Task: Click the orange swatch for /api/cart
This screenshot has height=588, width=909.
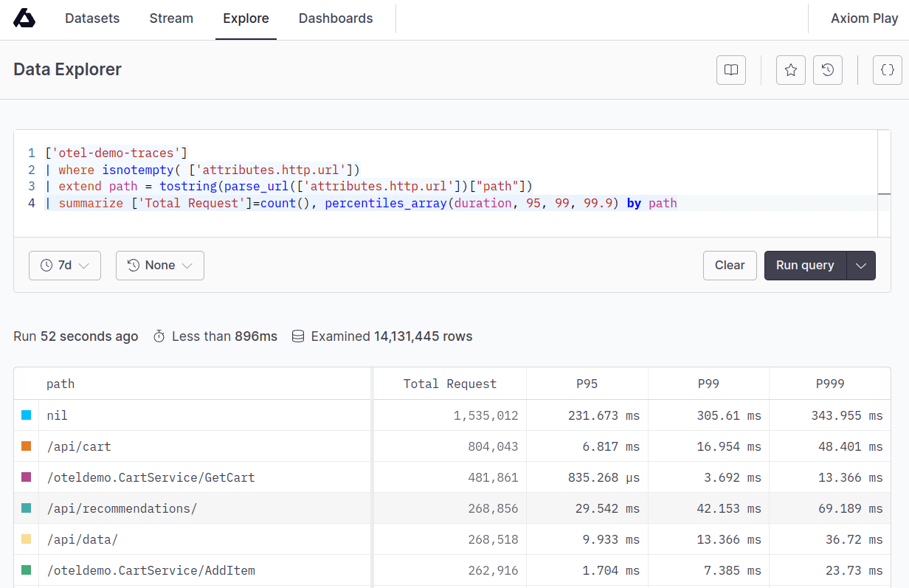Action: (27, 446)
